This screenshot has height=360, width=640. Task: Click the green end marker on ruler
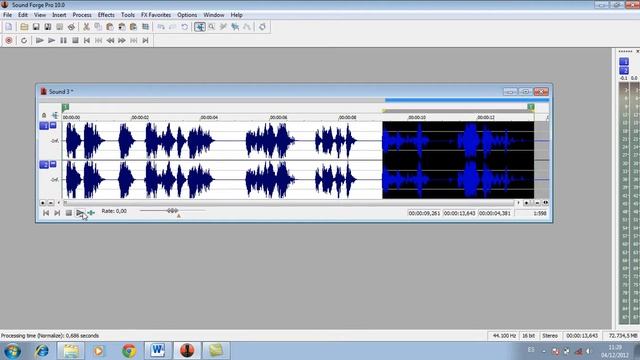point(531,107)
